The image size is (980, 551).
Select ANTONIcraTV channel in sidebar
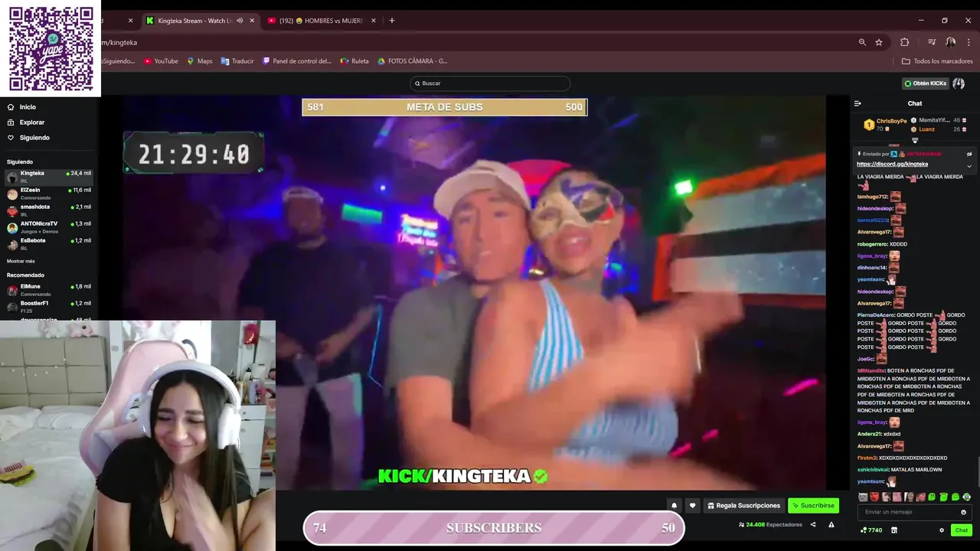pyautogui.click(x=49, y=227)
